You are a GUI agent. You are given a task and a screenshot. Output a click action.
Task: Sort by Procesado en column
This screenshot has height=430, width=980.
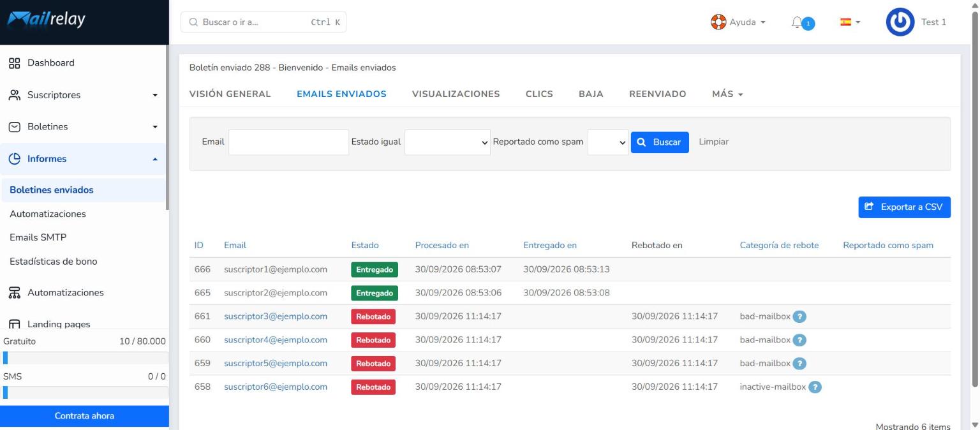coord(442,245)
